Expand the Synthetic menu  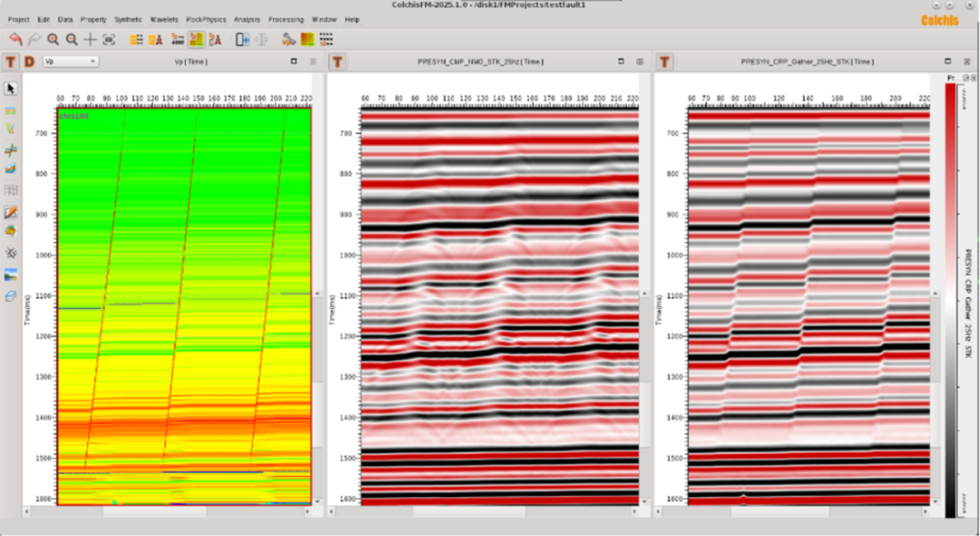(128, 19)
